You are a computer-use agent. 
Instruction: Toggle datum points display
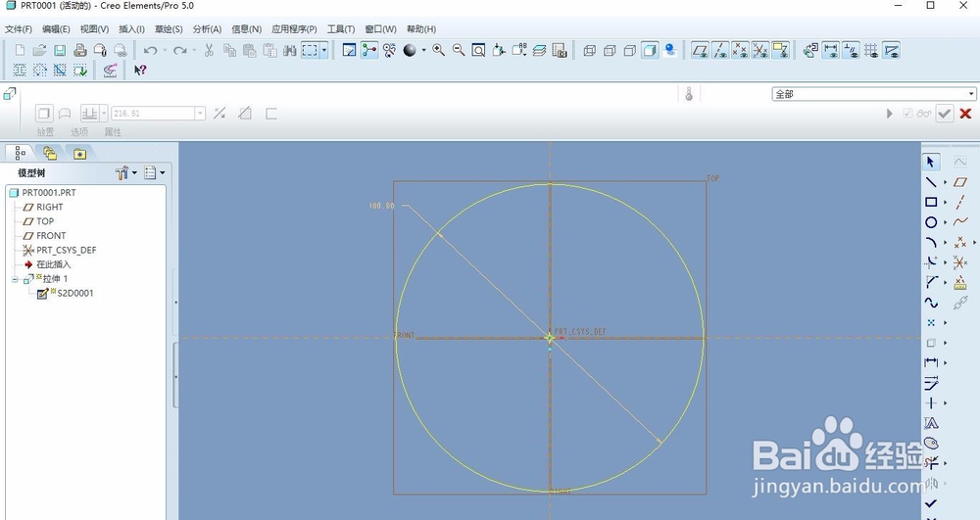point(740,51)
